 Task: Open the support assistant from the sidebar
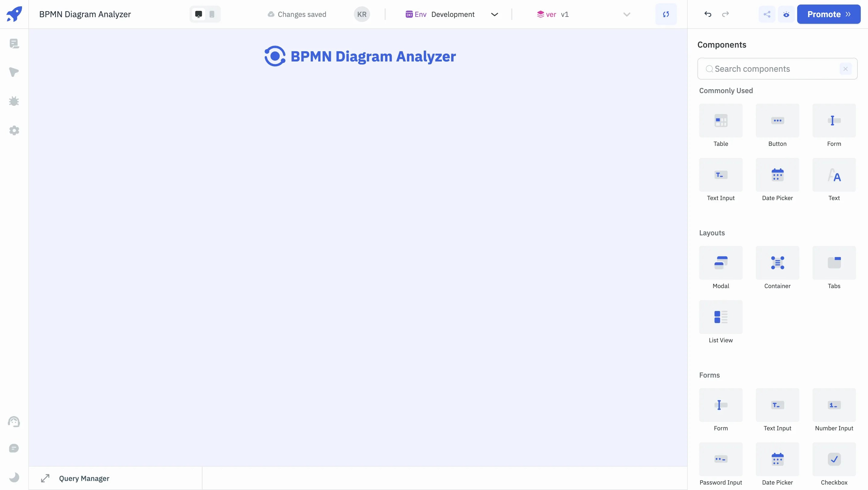coord(14,422)
